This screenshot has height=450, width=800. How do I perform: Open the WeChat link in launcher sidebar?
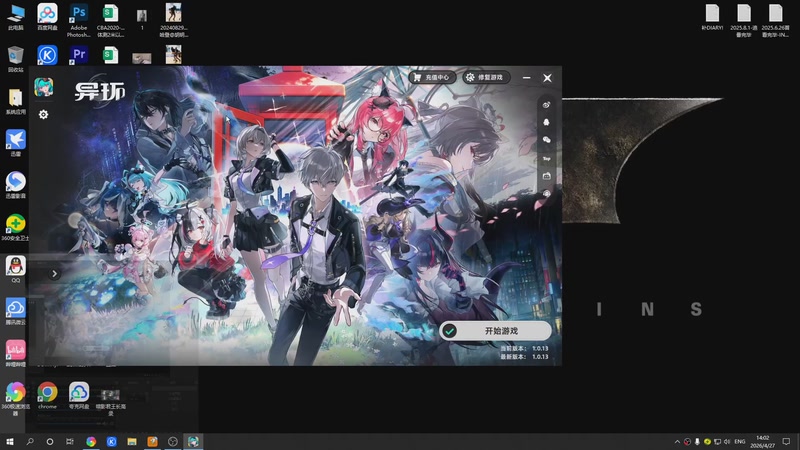coord(546,140)
